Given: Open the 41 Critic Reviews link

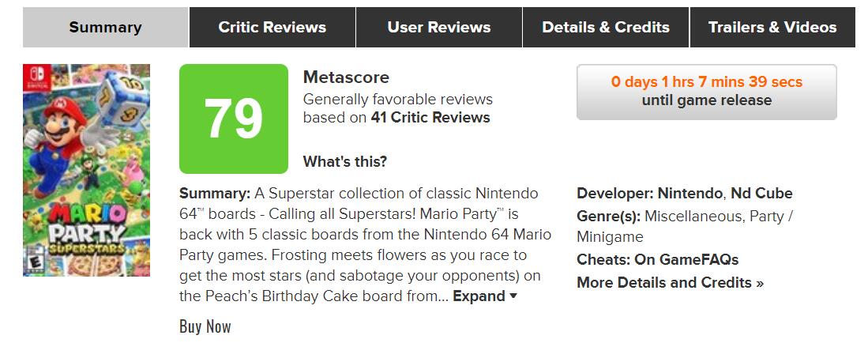Looking at the screenshot, I should pyautogui.click(x=430, y=118).
